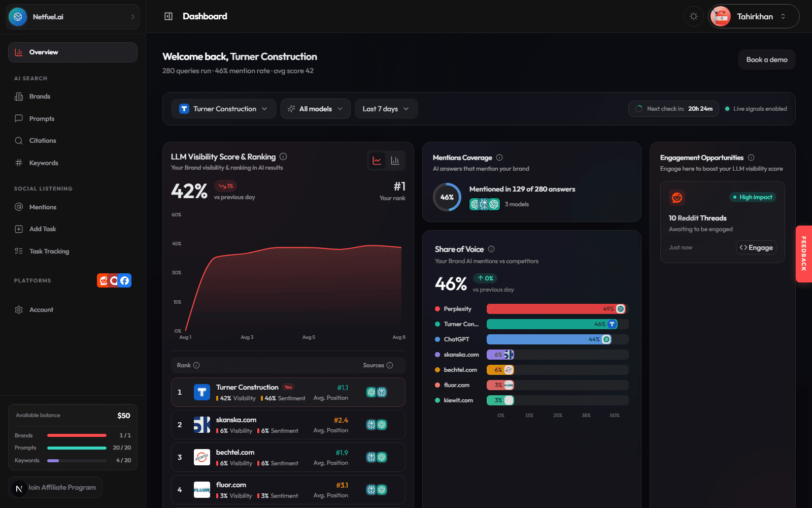Click the skanska.com logo in ranking list
The height and width of the screenshot is (508, 812).
click(x=202, y=425)
